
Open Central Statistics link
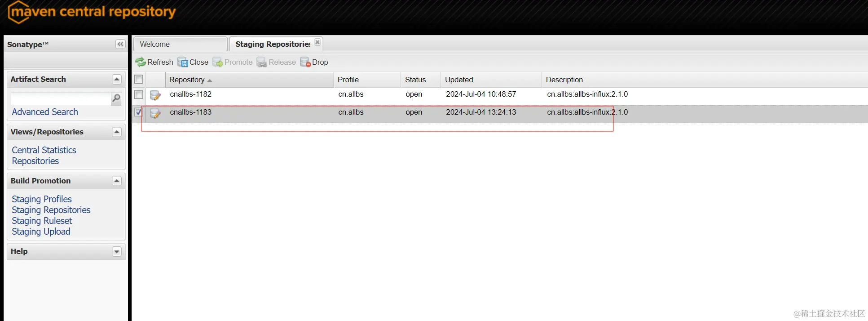[44, 150]
